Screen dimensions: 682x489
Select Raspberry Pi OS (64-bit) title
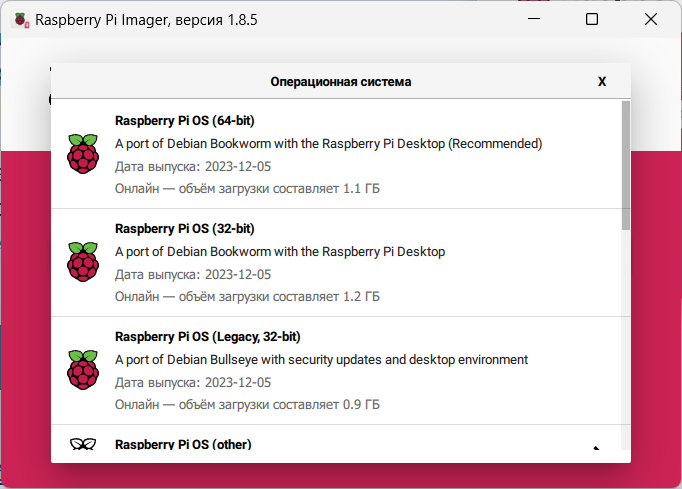184,121
